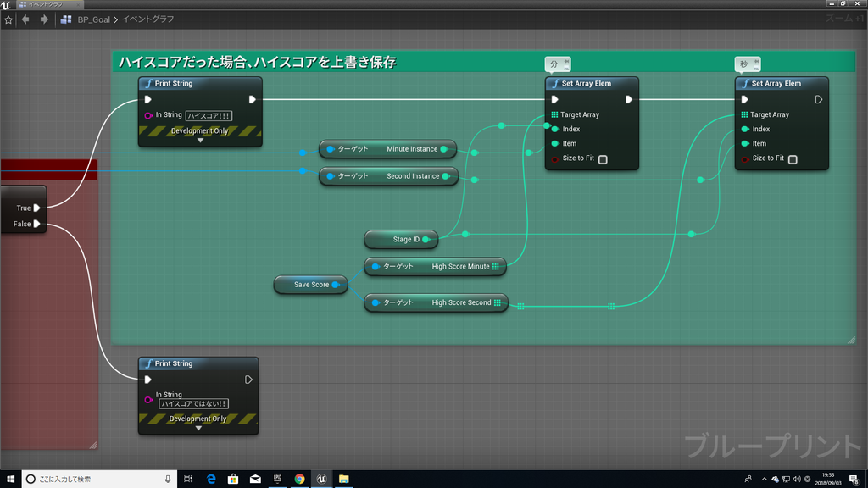Enable Size to Fit on the 分 Set Array Elem
Image resolution: width=868 pixels, height=488 pixels.
click(x=604, y=159)
